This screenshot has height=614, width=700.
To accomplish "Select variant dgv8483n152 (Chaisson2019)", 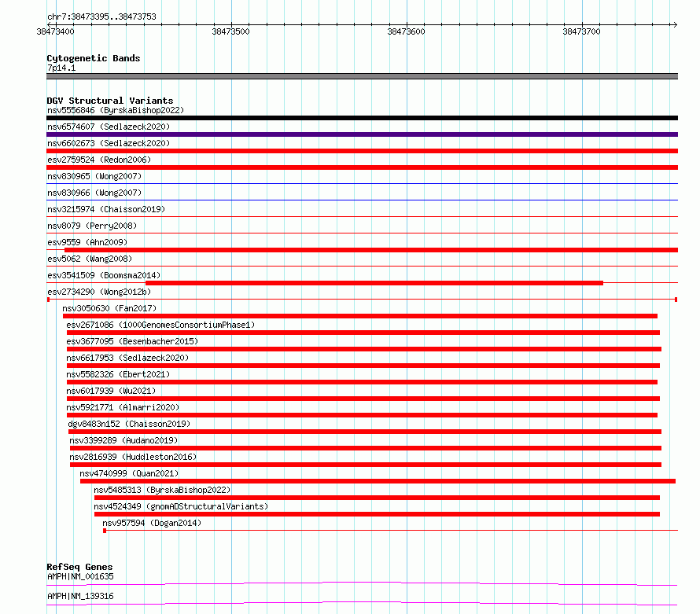I will (x=129, y=424).
